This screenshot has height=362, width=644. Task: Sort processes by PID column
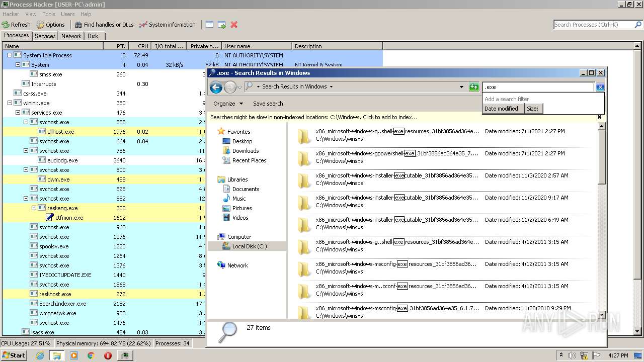tap(116, 46)
